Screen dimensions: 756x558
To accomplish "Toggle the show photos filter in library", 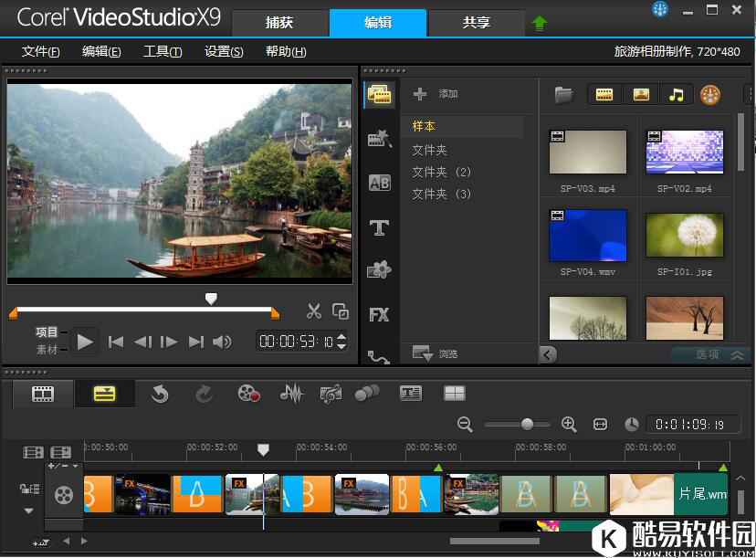I will pyautogui.click(x=641, y=94).
